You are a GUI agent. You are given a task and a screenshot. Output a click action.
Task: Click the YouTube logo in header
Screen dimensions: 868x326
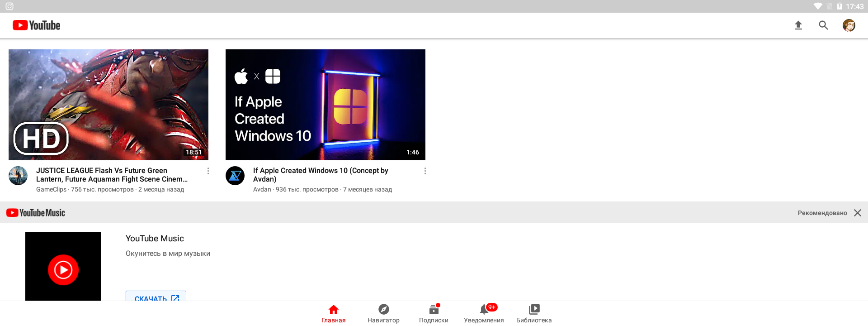pos(37,25)
